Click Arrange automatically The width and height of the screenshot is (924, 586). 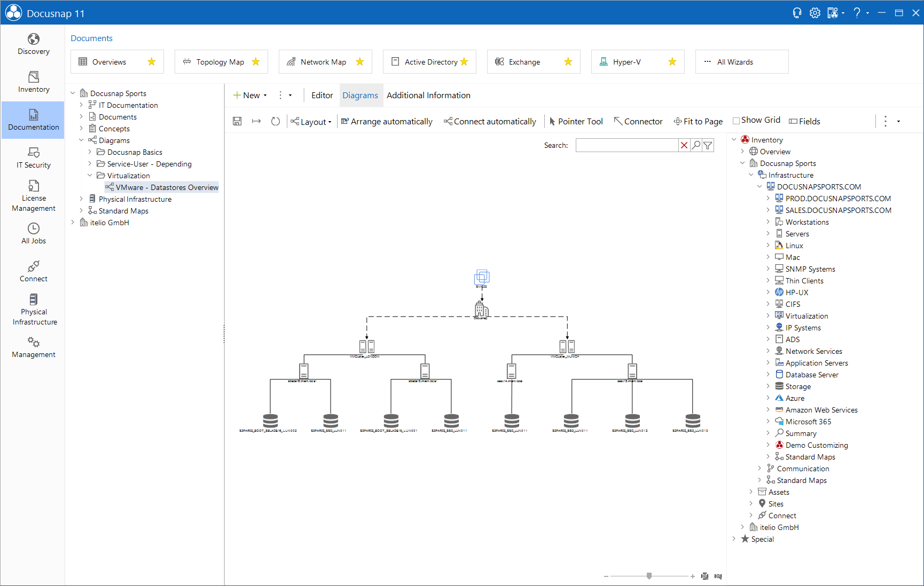click(x=387, y=122)
